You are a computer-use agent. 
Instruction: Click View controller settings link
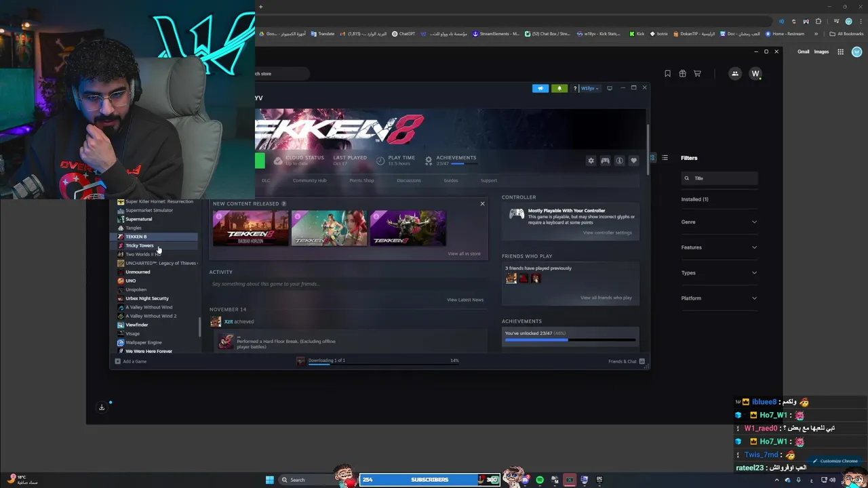coord(607,232)
